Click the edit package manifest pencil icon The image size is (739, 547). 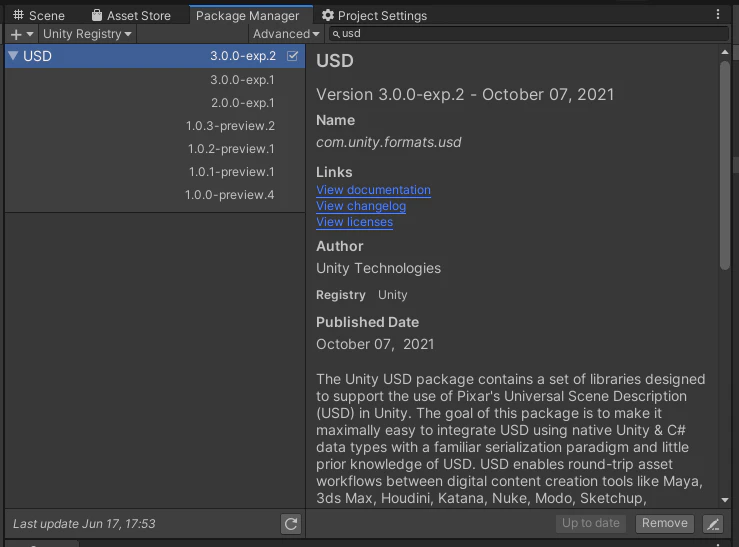(x=713, y=524)
